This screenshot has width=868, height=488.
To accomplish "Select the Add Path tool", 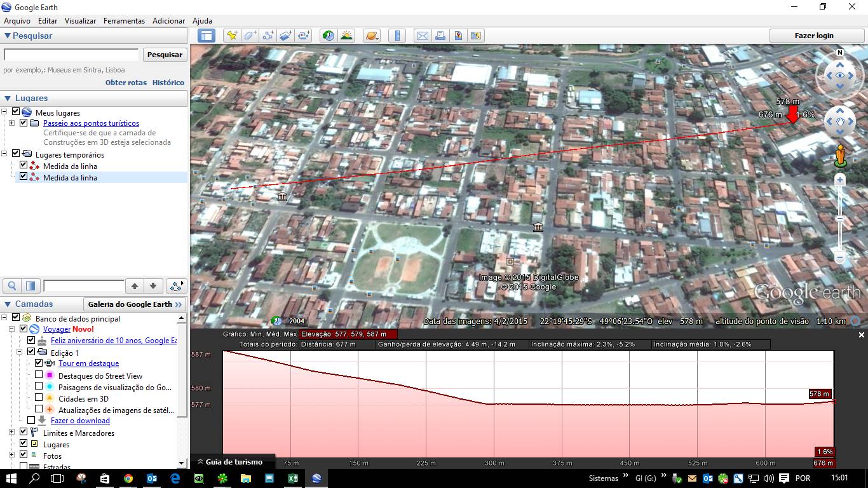I will (268, 36).
